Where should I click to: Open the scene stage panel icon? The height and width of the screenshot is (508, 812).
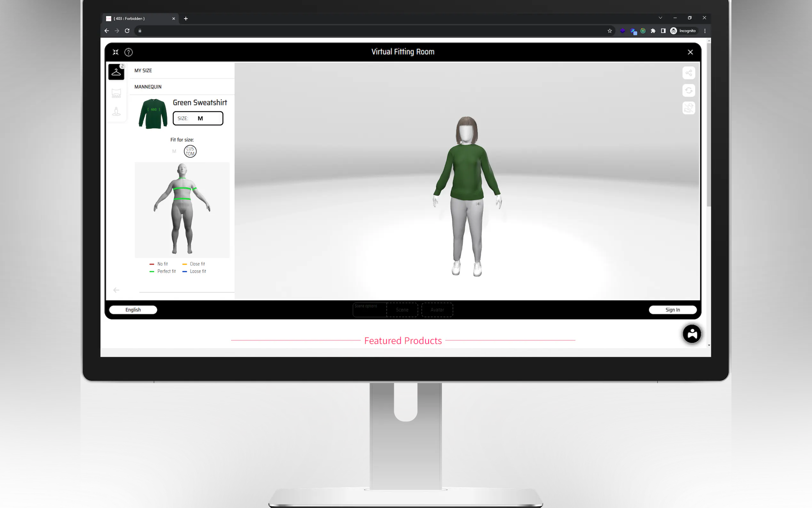pos(116,93)
